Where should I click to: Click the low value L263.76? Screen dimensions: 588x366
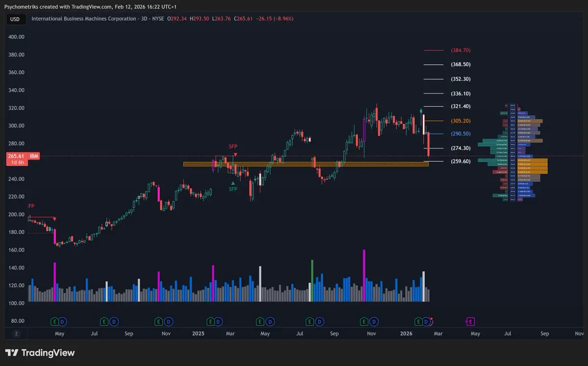[x=221, y=19]
